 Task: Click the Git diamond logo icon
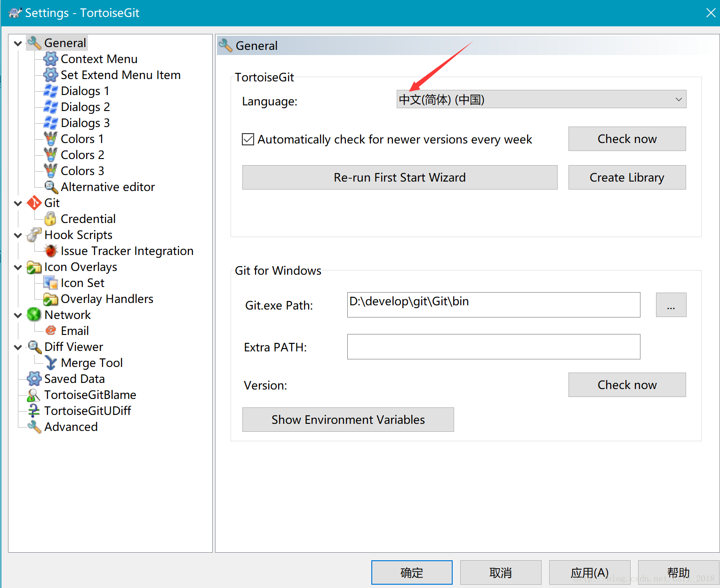(x=34, y=203)
